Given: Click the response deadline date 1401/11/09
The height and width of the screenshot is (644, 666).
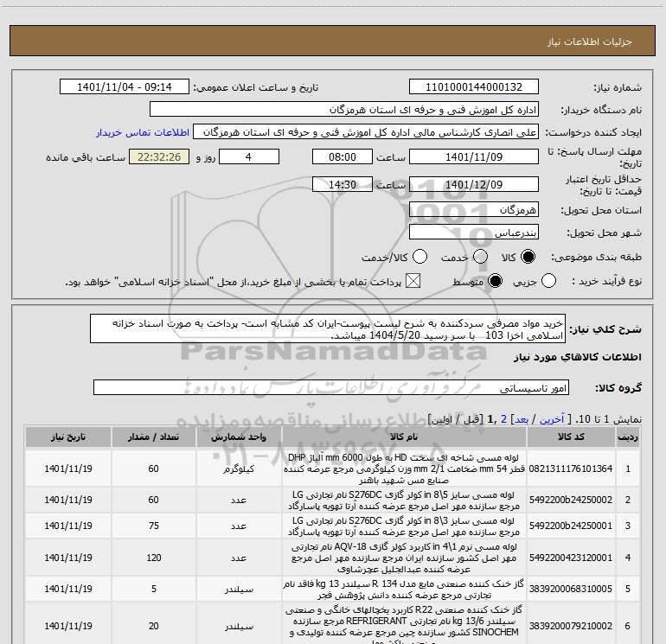Looking at the screenshot, I should click(x=474, y=156).
